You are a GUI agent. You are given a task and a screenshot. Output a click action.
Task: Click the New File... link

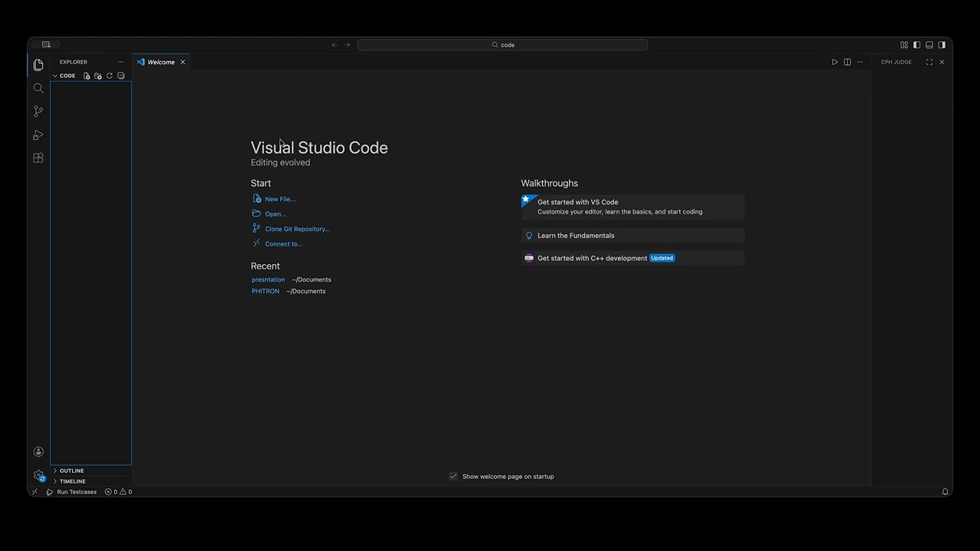coord(280,199)
